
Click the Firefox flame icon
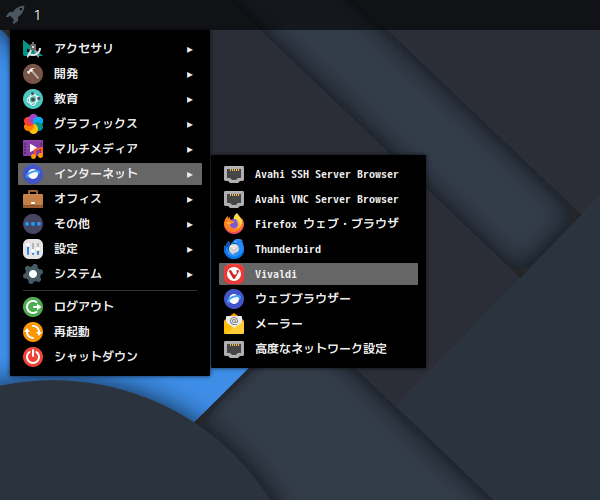pos(234,224)
